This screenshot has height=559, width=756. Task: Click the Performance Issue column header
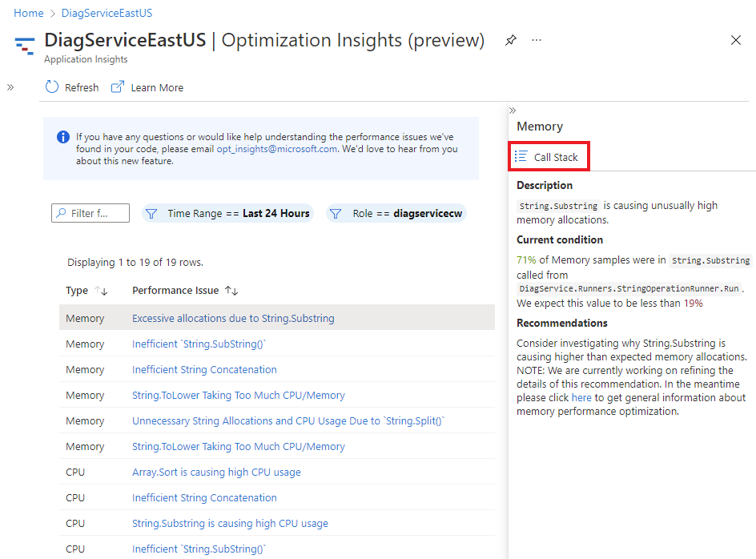coord(175,291)
